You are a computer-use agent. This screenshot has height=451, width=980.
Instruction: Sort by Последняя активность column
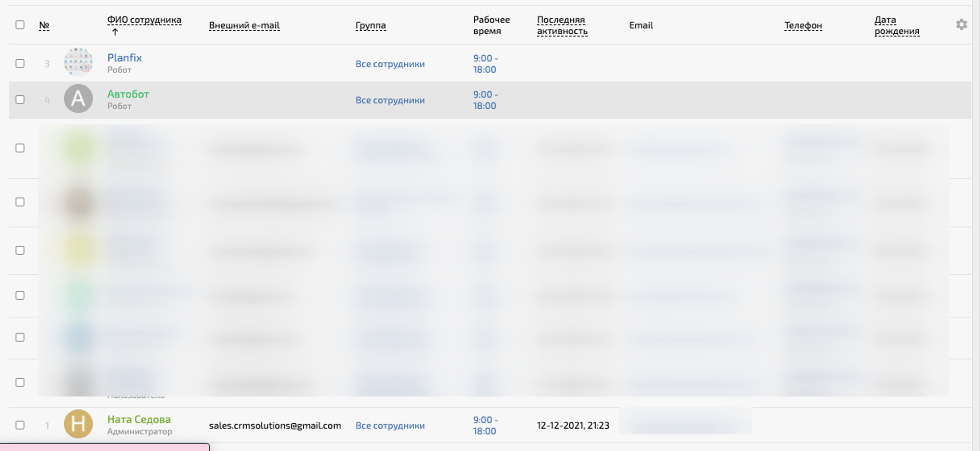(x=562, y=25)
